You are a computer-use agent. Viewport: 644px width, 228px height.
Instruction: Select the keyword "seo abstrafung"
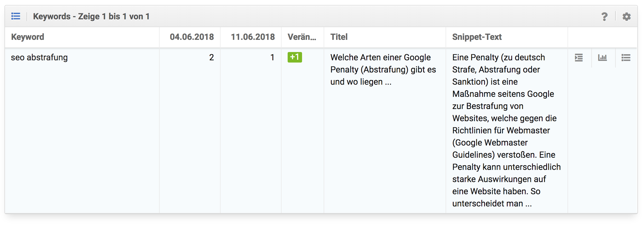point(39,58)
